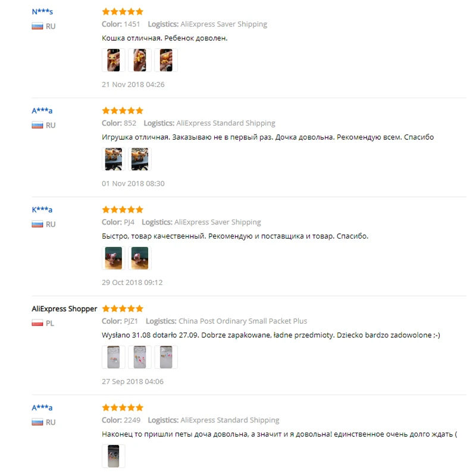View the second photo in the Color 852 review
The height and width of the screenshot is (476, 476).
point(140,159)
